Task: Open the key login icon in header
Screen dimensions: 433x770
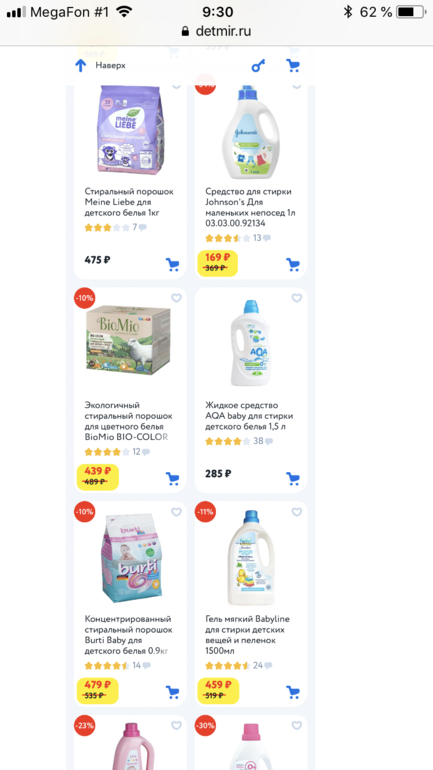Action: pyautogui.click(x=258, y=66)
